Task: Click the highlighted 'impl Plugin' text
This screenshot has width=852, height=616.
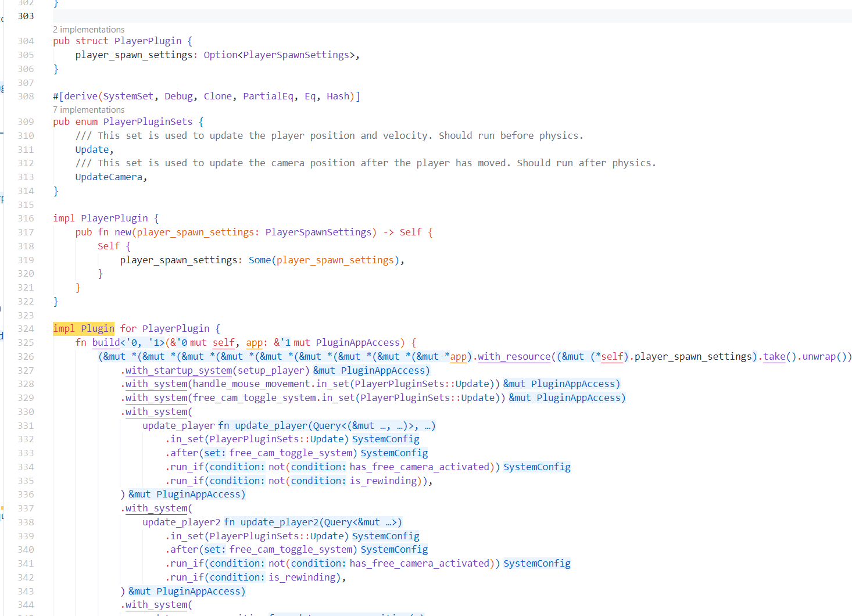Action: pos(84,329)
